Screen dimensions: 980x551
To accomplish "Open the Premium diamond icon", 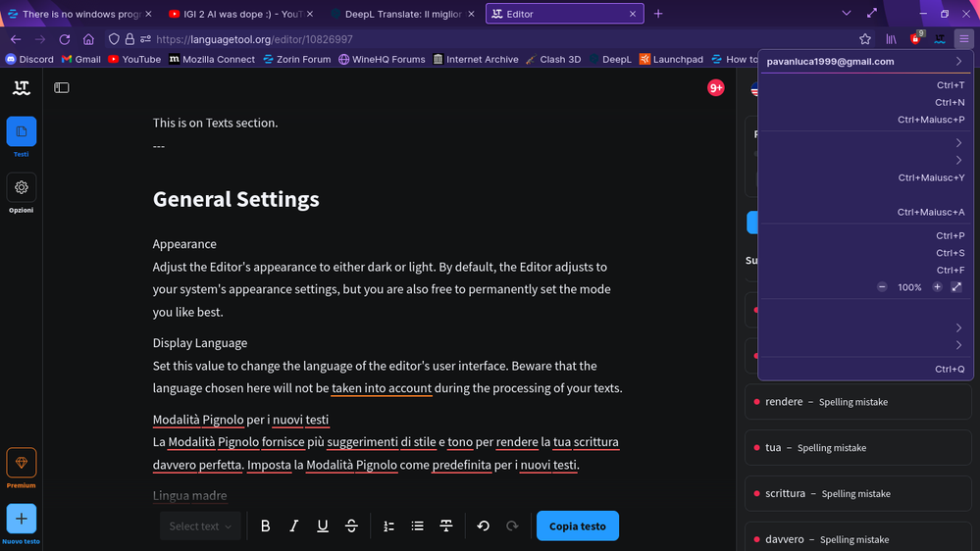I will [22, 463].
